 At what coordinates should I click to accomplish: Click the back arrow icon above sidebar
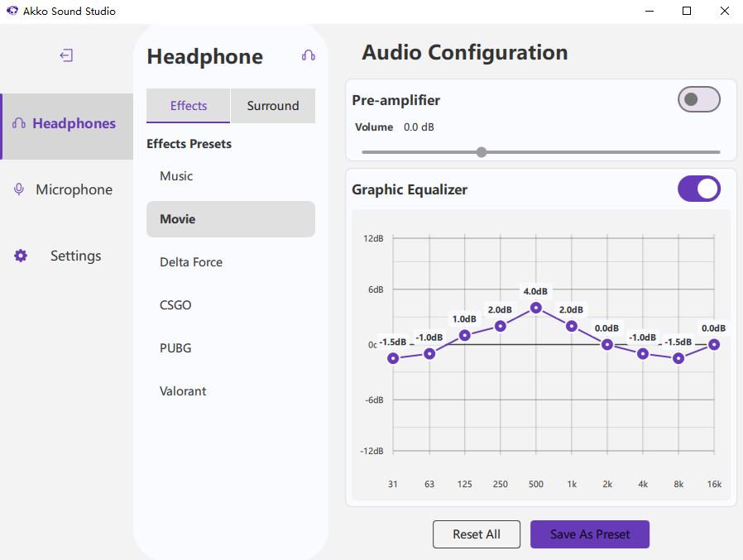coord(65,55)
